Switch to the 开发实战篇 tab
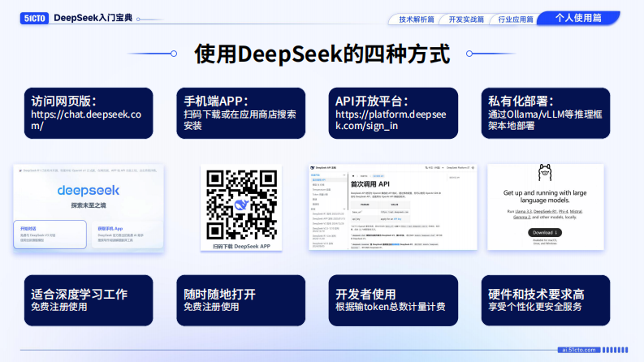 pyautogui.click(x=466, y=19)
